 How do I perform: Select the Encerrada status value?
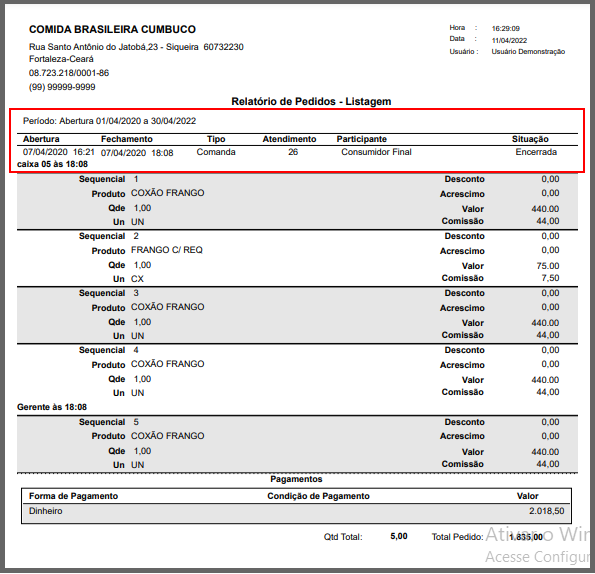tap(536, 152)
